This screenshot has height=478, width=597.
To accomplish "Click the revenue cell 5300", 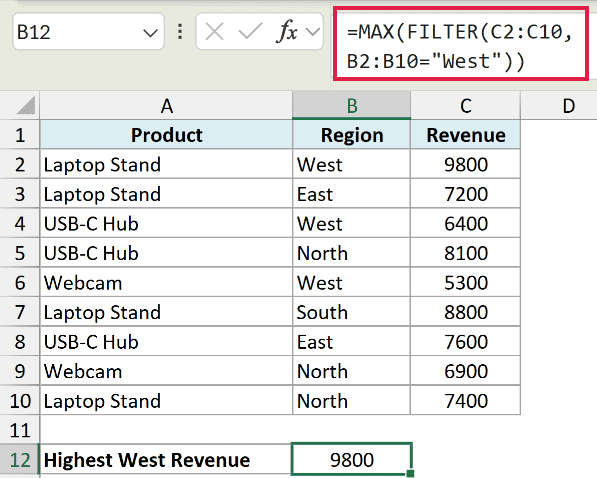I will [x=465, y=282].
